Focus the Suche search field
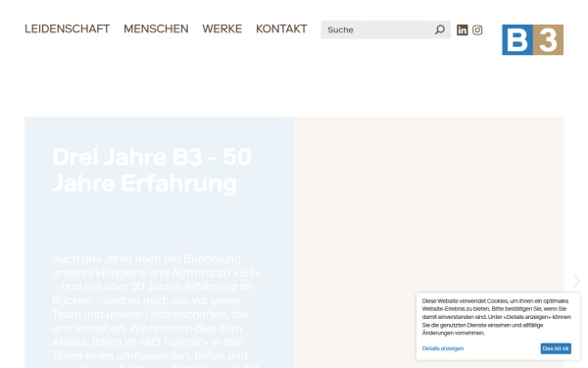 pyautogui.click(x=385, y=29)
